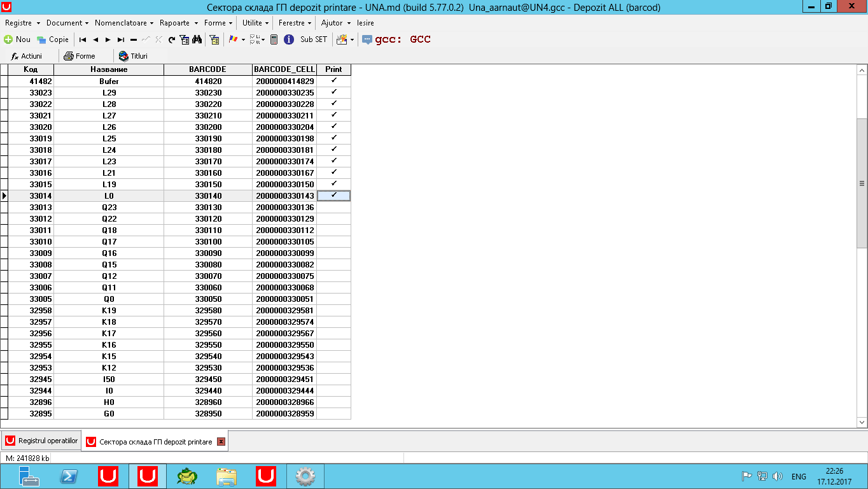Open the calculator icon in toolbar
The image size is (868, 489).
[x=274, y=39]
